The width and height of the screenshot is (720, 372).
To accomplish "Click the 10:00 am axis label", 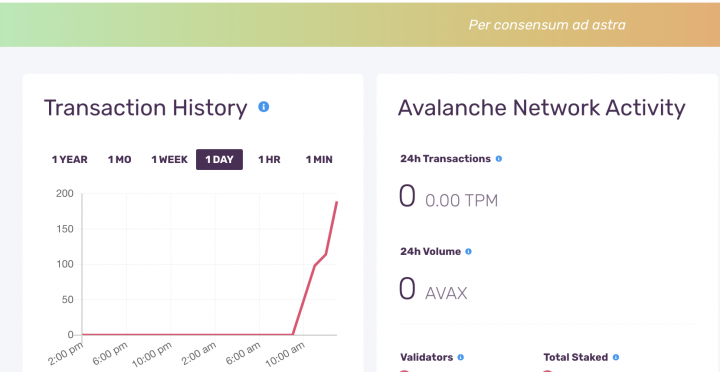I will [287, 356].
